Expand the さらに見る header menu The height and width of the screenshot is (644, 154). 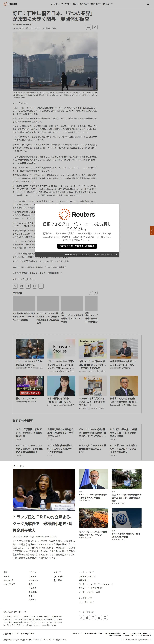coord(107,4)
